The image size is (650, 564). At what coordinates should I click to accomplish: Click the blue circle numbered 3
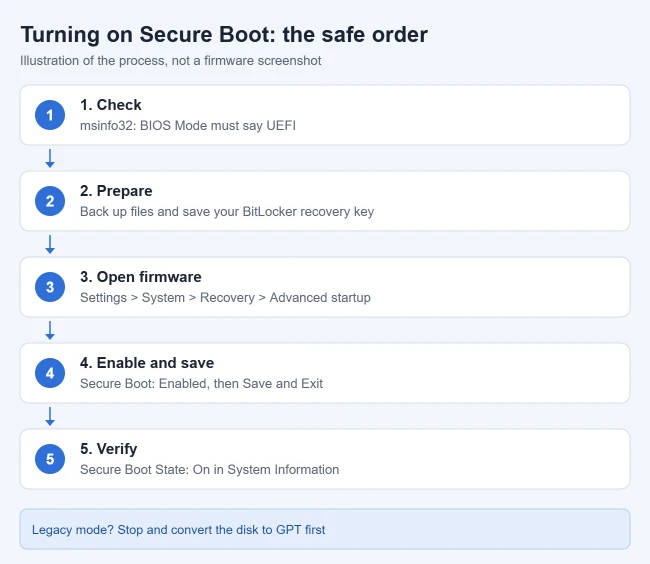tap(50, 287)
